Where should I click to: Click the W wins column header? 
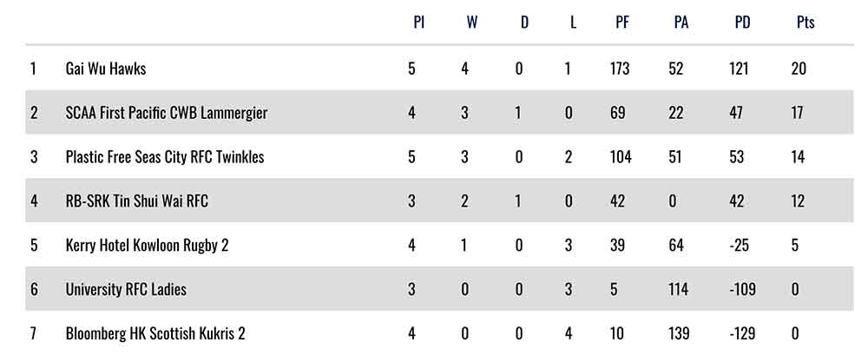471,23
